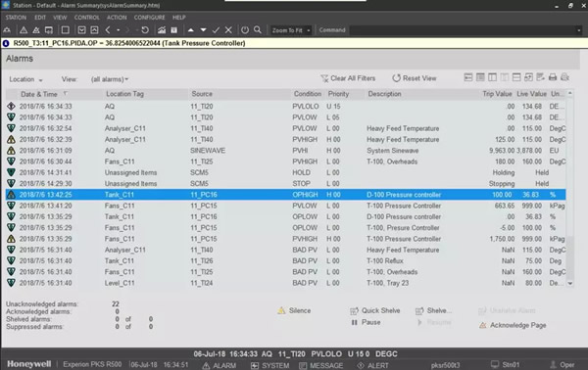Screen dimensions: 588x370
Task: Click the checkmark enter toolbar icon
Action: pyautogui.click(x=216, y=30)
